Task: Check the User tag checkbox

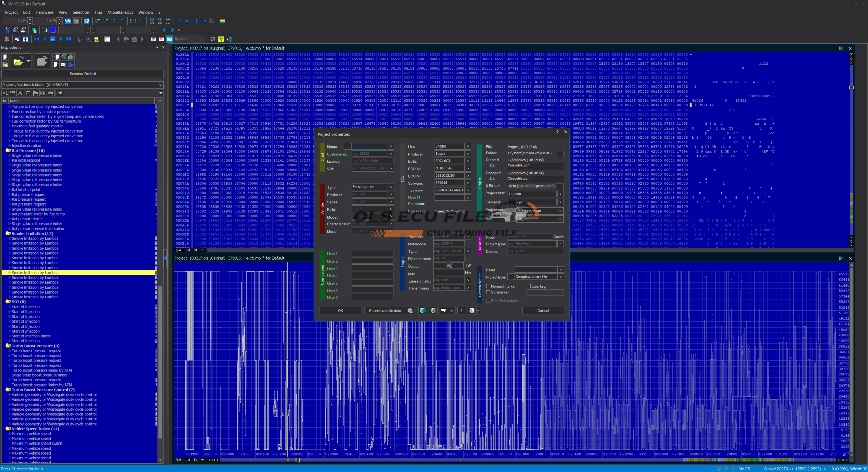Action: coord(529,286)
